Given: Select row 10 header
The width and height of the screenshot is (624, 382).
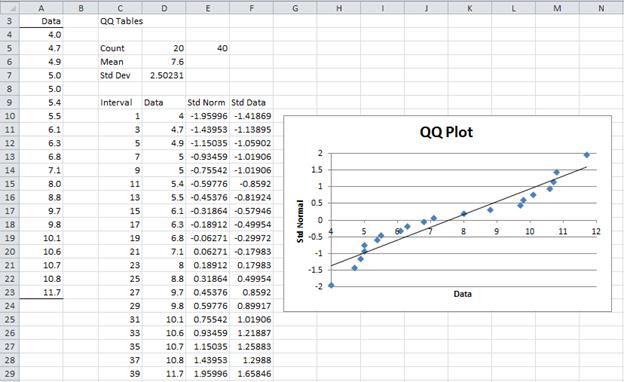Looking at the screenshot, I should (x=10, y=116).
